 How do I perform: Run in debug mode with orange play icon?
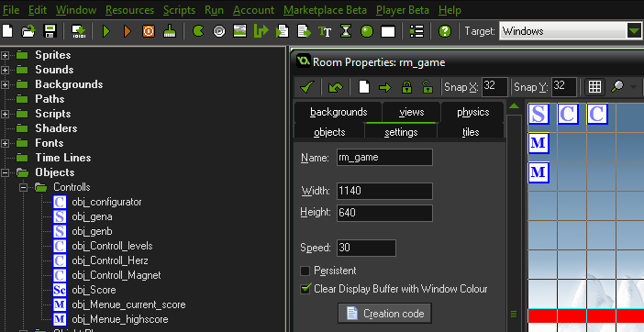[128, 31]
